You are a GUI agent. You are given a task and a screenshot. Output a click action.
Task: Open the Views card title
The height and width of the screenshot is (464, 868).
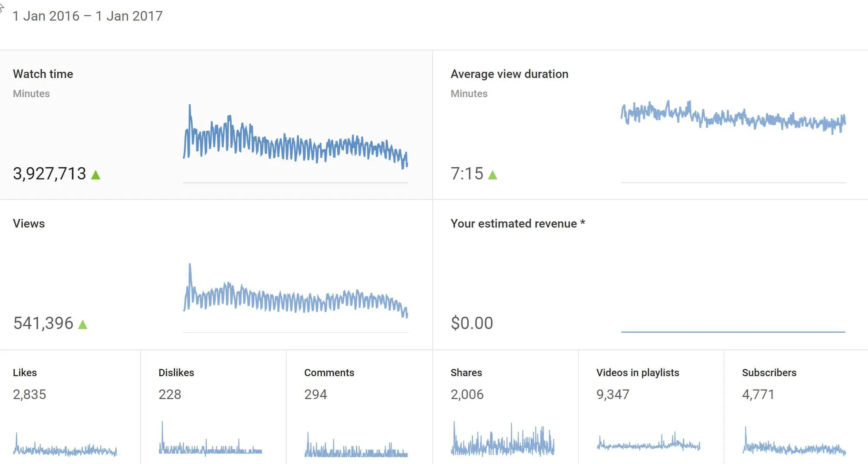coord(29,223)
